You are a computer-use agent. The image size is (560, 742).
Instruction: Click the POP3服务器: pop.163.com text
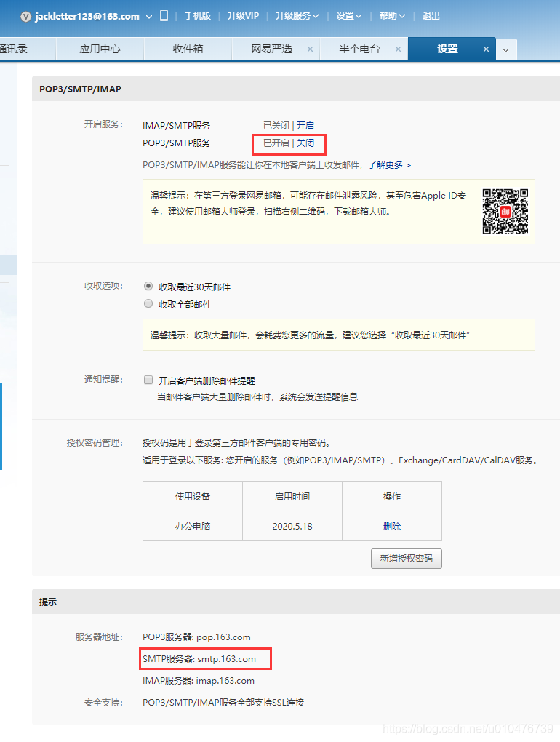[197, 637]
